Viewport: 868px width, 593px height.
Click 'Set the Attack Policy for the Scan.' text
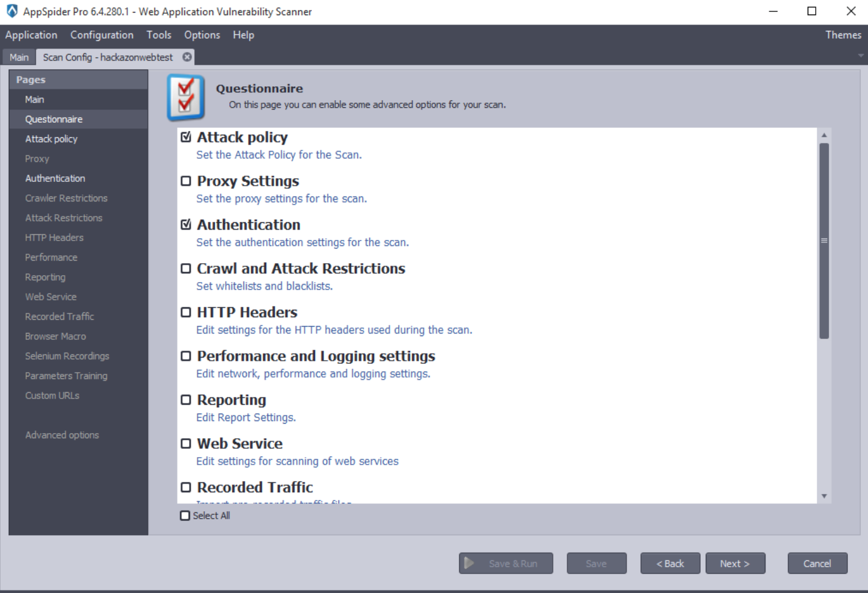click(279, 155)
